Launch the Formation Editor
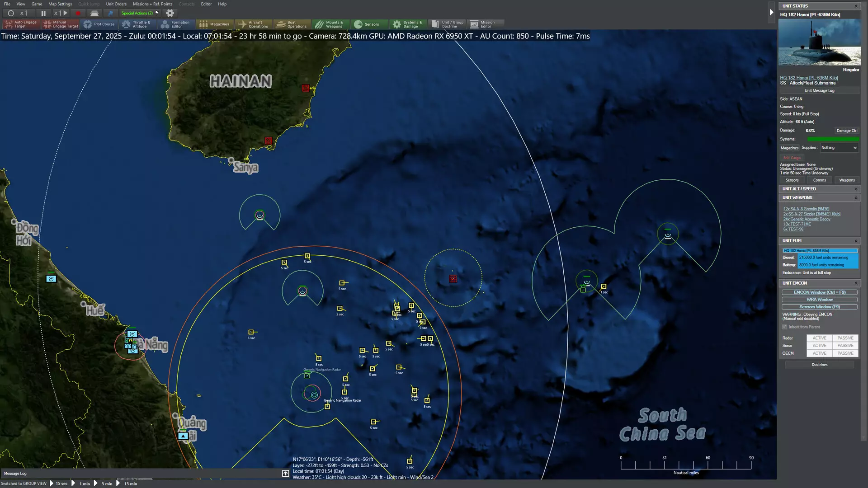The width and height of the screenshot is (868, 488). tap(176, 24)
